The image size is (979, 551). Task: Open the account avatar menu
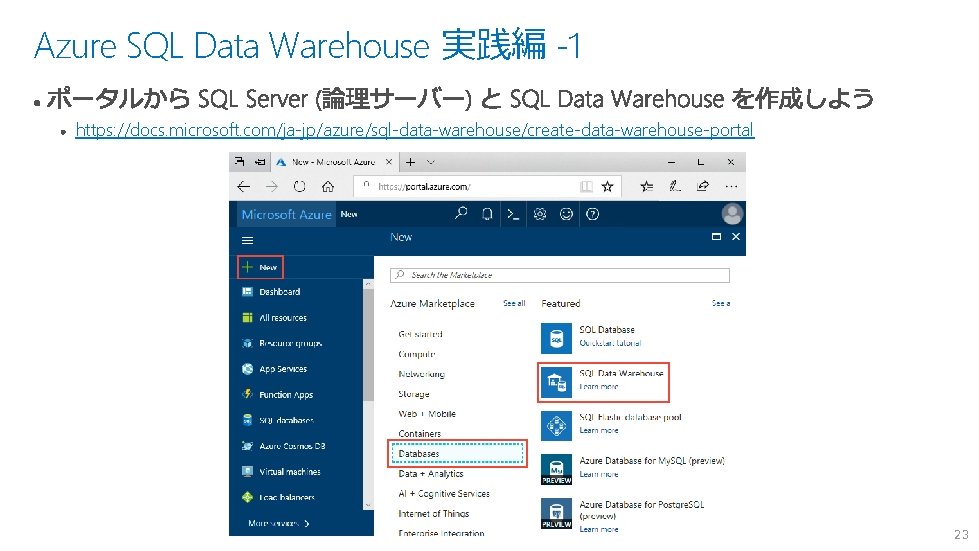click(x=732, y=214)
